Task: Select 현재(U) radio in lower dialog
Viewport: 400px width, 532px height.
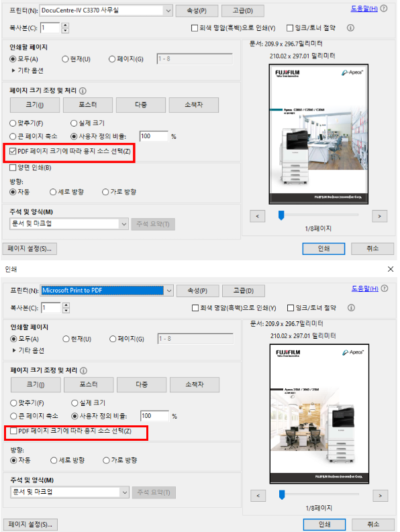Action: 66,339
